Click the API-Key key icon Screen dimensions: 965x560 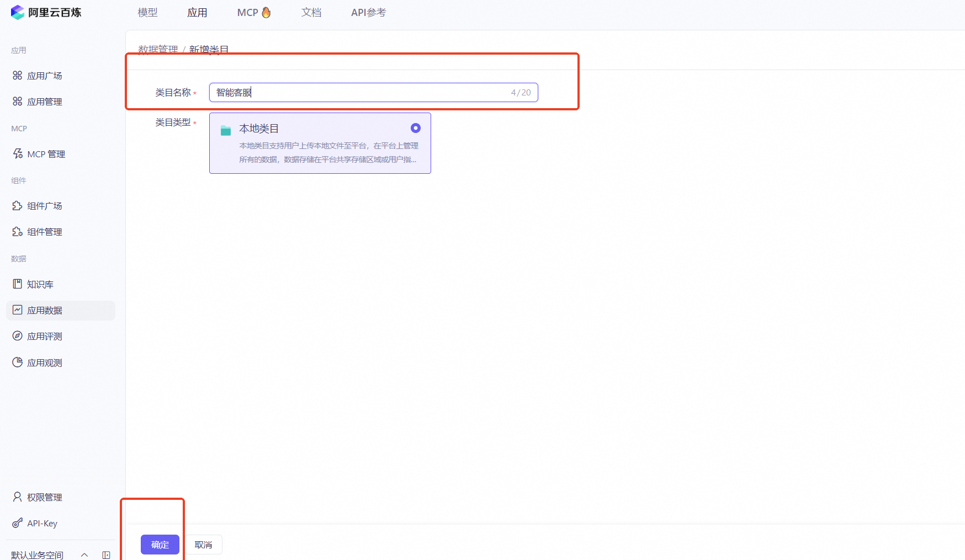(x=18, y=523)
